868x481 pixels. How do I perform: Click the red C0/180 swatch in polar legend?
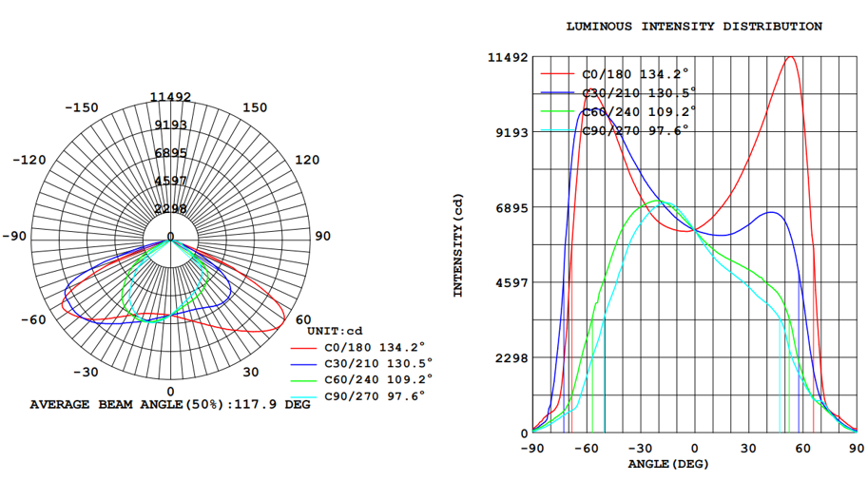pos(304,346)
